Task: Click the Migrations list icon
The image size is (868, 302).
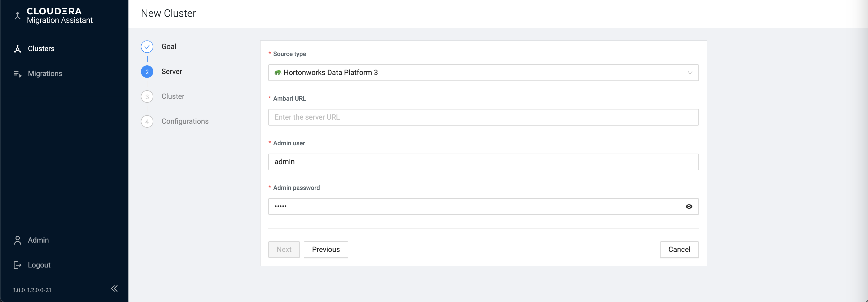Action: click(18, 74)
